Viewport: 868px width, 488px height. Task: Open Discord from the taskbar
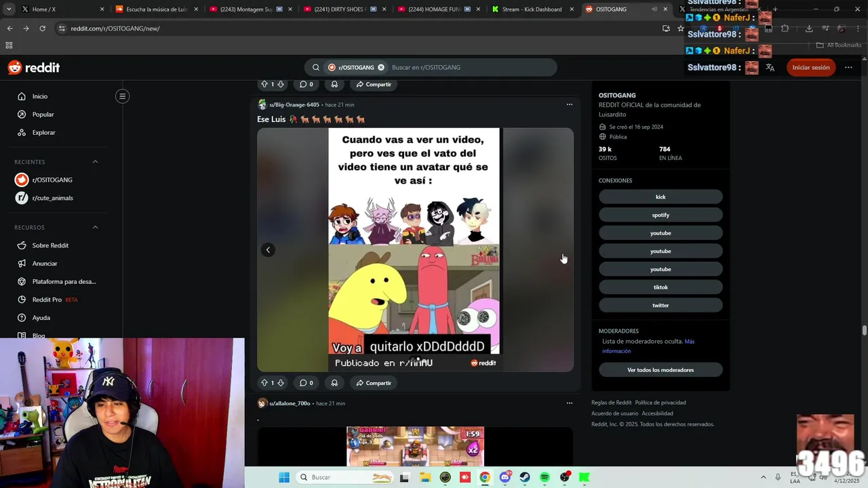(x=505, y=477)
